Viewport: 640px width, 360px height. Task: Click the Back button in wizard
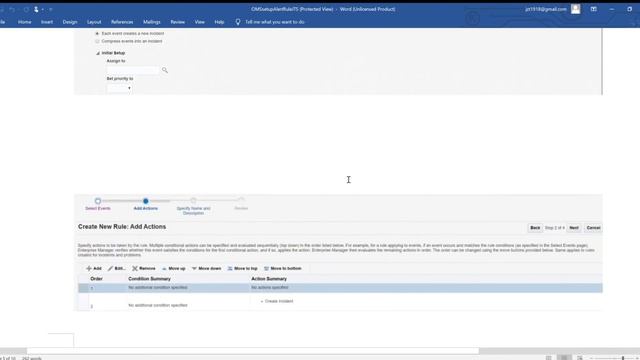coord(535,228)
